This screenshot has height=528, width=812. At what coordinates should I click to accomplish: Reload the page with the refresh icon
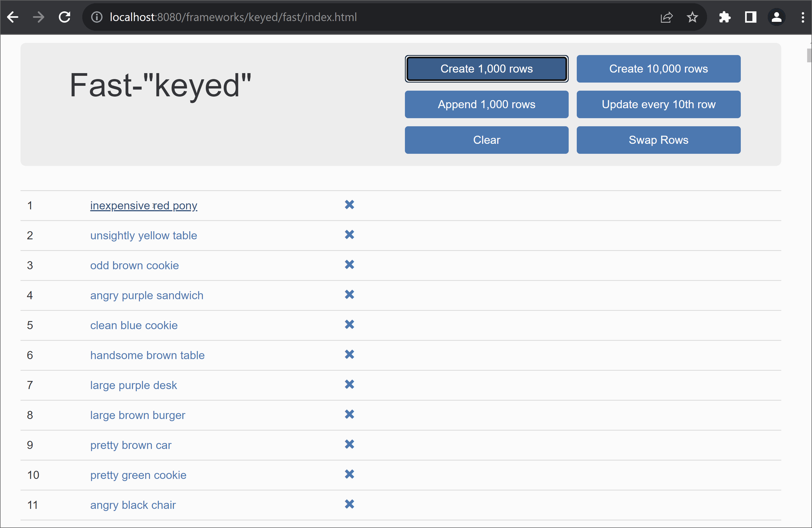[64, 17]
